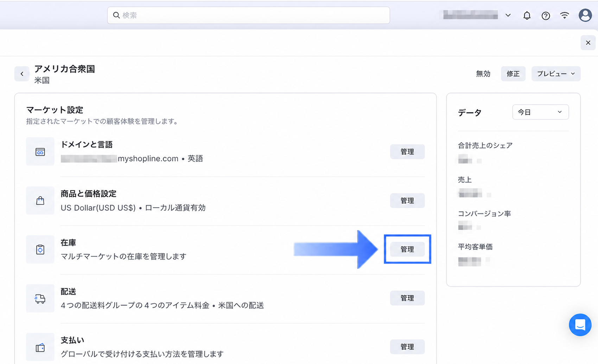This screenshot has width=598, height=364.
Task: Click the データ panel heading
Action: point(470,112)
